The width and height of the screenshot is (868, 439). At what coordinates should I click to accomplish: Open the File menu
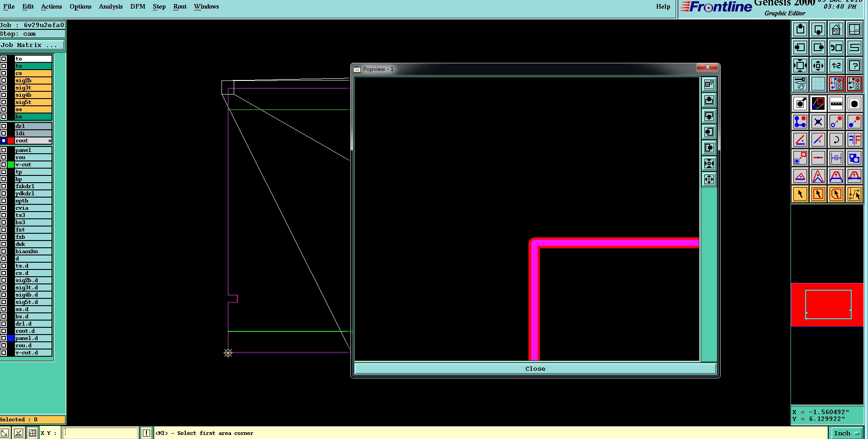pyautogui.click(x=9, y=6)
